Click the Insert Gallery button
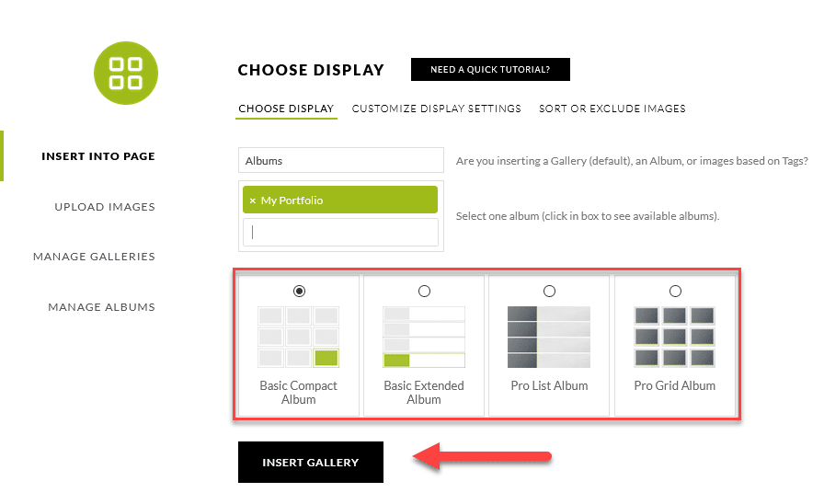 [x=311, y=462]
